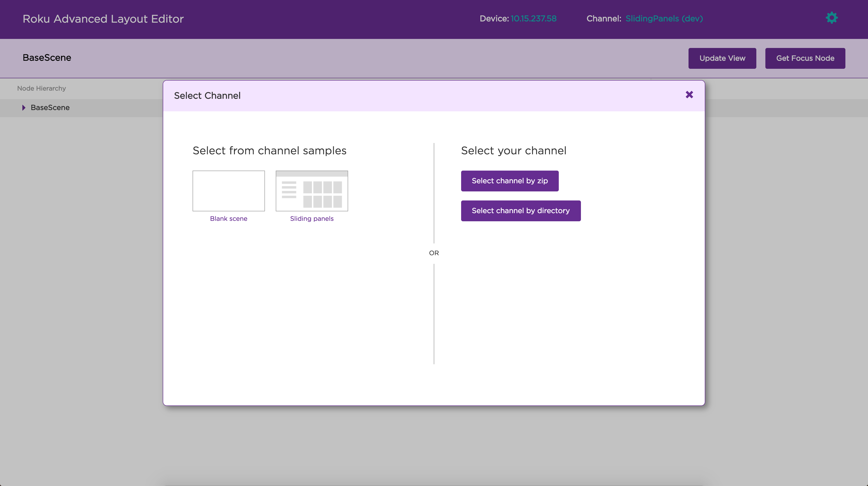Open device link 10.15.237.58
The image size is (868, 486).
[x=533, y=19]
